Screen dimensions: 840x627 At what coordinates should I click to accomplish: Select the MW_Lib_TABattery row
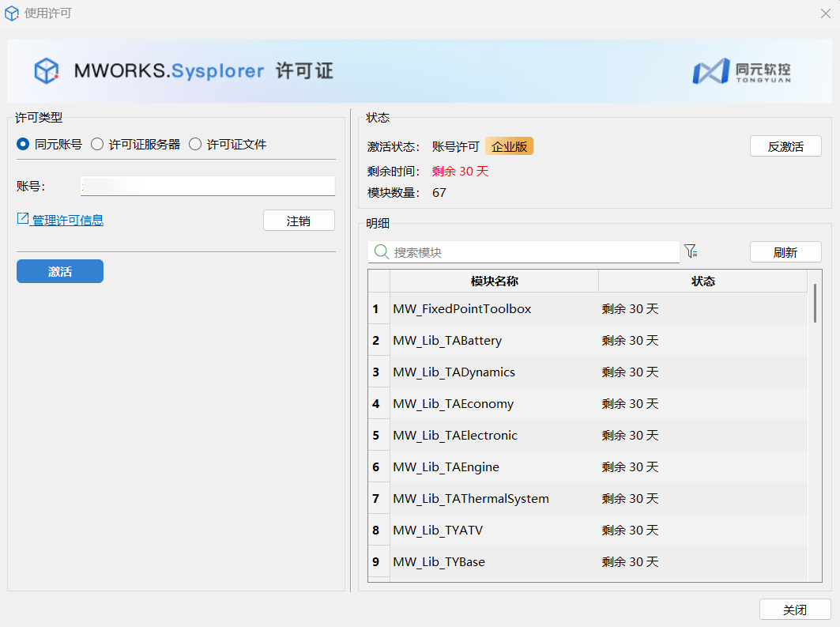(x=447, y=340)
